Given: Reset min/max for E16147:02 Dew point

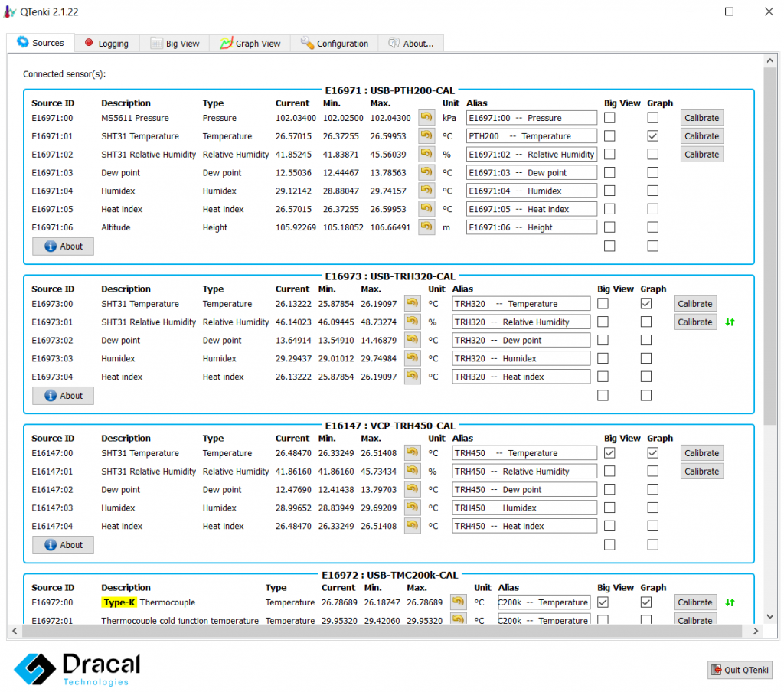Looking at the screenshot, I should point(412,489).
